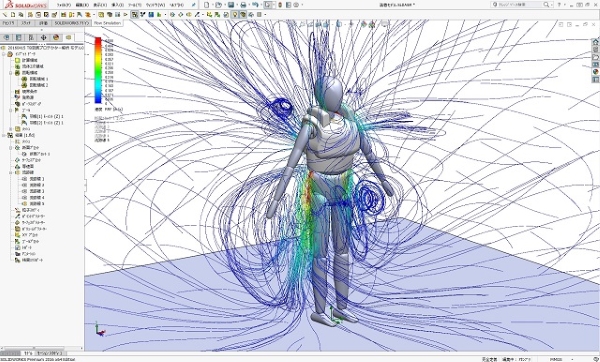Select the FeatureManager tree tab icon
The height and width of the screenshot is (362, 600).
tap(7, 37)
